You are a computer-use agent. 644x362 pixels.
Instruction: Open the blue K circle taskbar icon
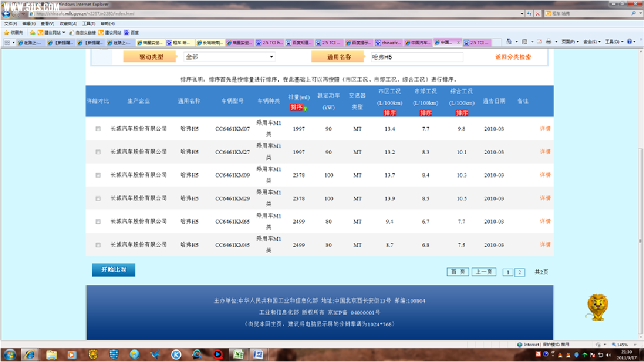click(176, 355)
